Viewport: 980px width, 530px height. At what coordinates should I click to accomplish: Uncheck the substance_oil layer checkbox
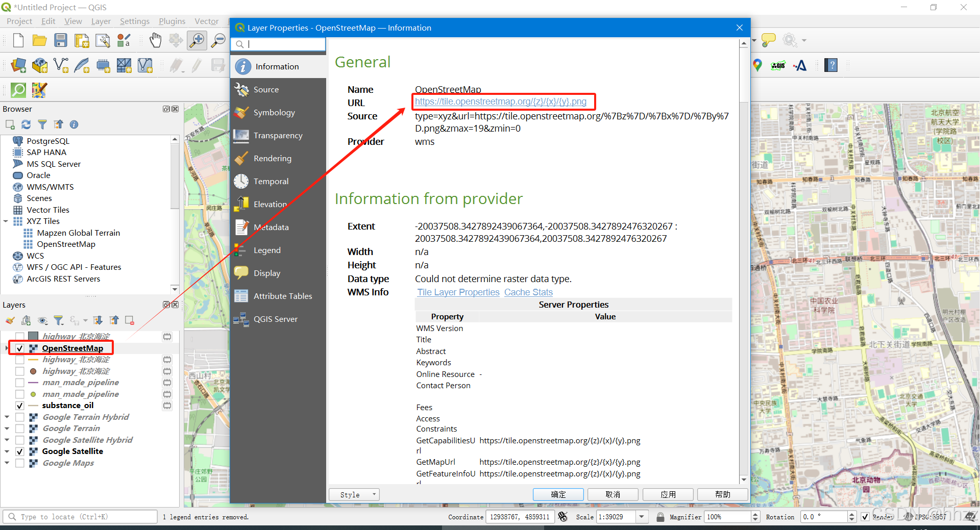coord(20,406)
